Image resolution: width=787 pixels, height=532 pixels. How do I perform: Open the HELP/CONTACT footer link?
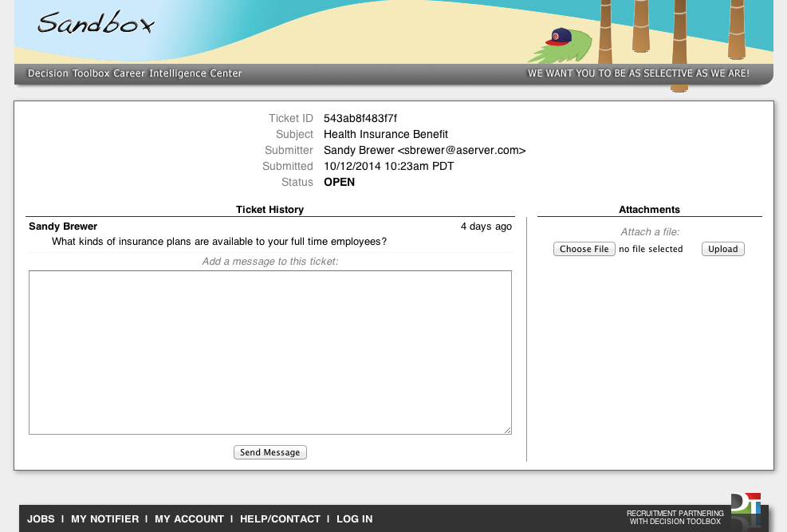click(x=280, y=519)
